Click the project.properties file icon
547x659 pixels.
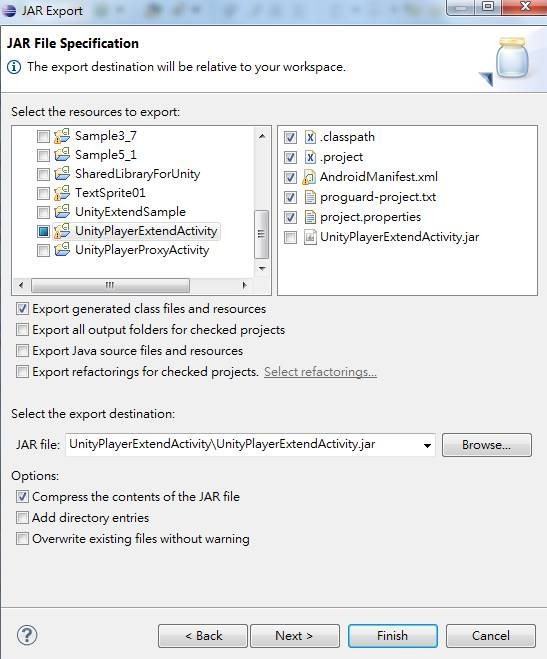click(310, 217)
